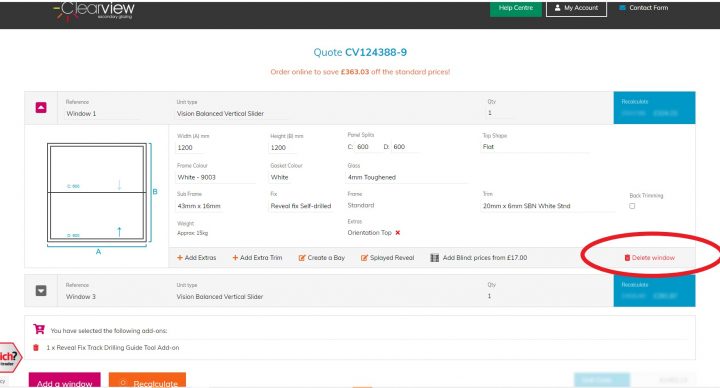Image resolution: width=720 pixels, height=388 pixels.
Task: Click the orange Recalculate button
Action: pos(147,381)
